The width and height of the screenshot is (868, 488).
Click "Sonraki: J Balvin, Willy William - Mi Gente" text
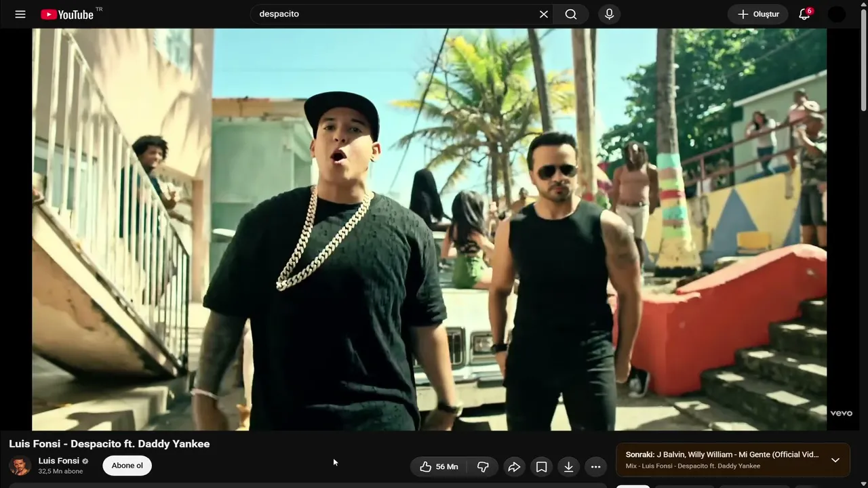click(x=722, y=455)
